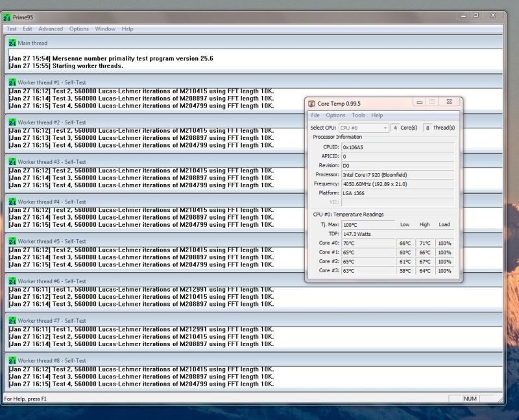Click Worker thread #3 window icon
This screenshot has width=519, height=420.
tap(12, 161)
